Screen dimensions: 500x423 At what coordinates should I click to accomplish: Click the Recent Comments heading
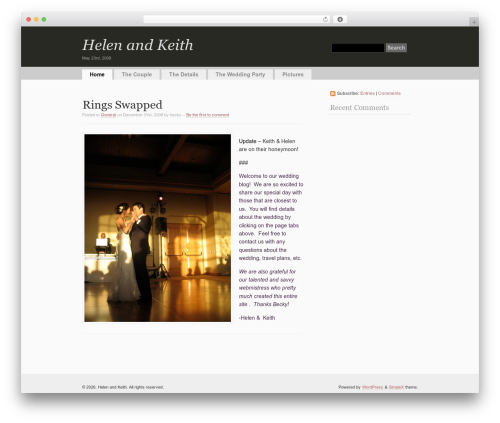pyautogui.click(x=360, y=107)
